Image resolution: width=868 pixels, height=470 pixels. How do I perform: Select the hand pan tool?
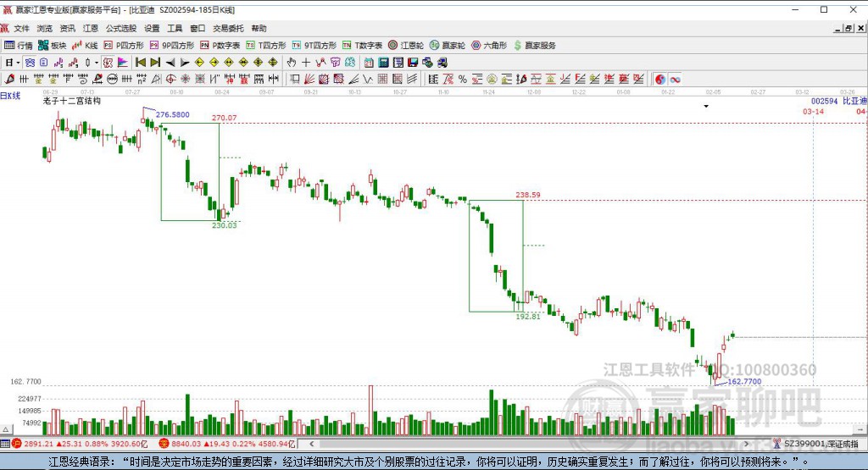292,63
